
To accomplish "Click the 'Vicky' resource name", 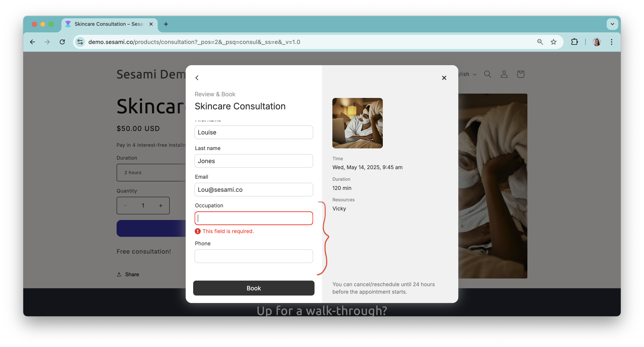I will 339,209.
